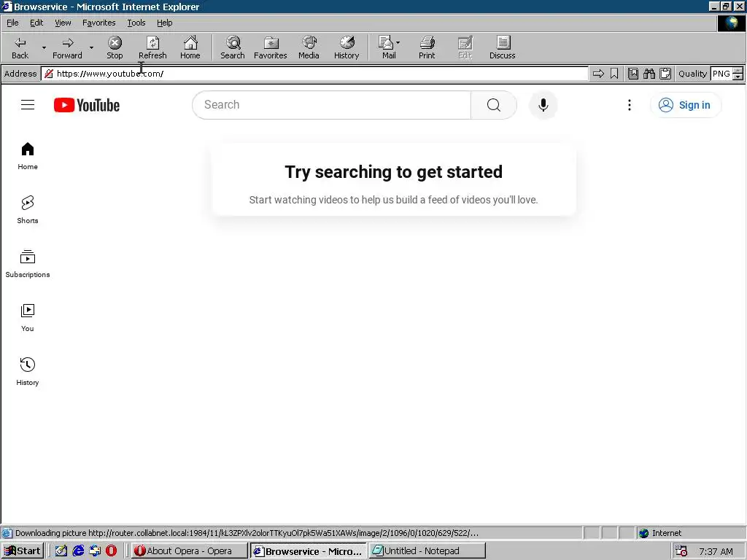The width and height of the screenshot is (747, 560).
Task: Increase Quality with the up spinner arrow
Action: tap(738, 71)
